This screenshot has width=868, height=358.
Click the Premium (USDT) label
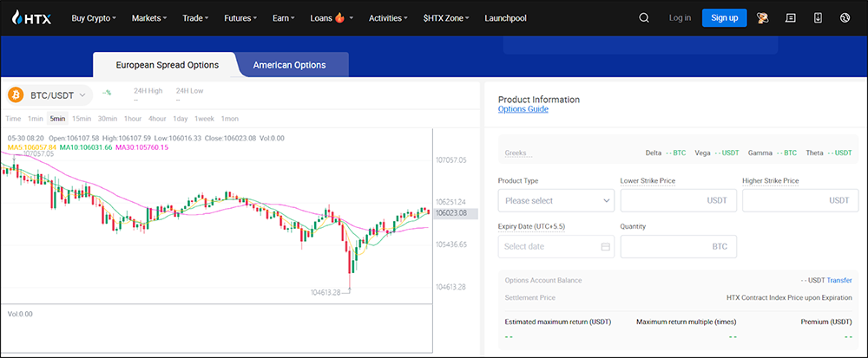826,322
